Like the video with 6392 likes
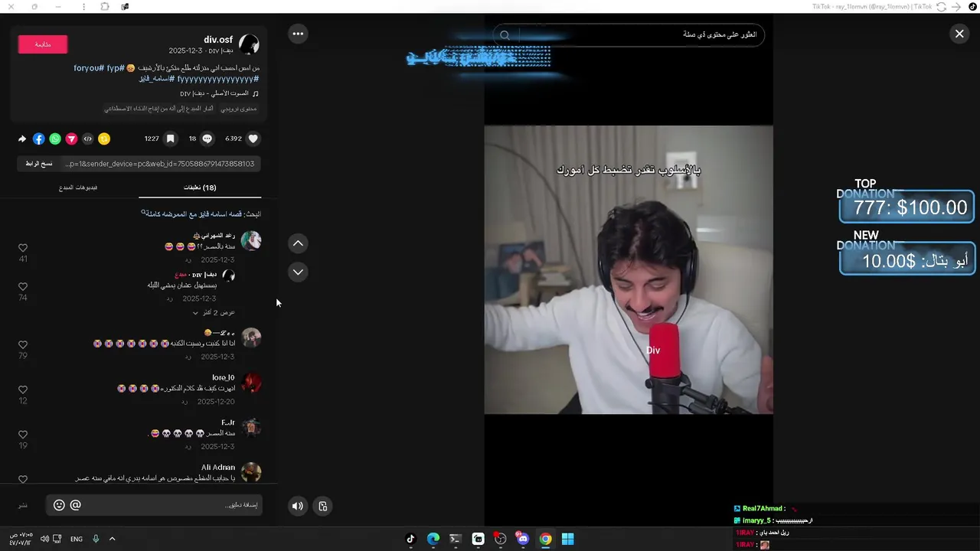The width and height of the screenshot is (980, 551). 253,139
